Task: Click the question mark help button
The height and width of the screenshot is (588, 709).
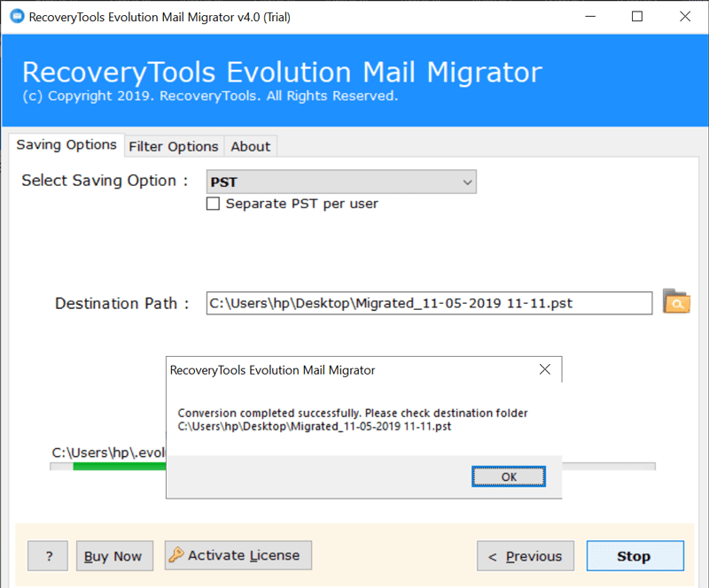Action: click(48, 556)
